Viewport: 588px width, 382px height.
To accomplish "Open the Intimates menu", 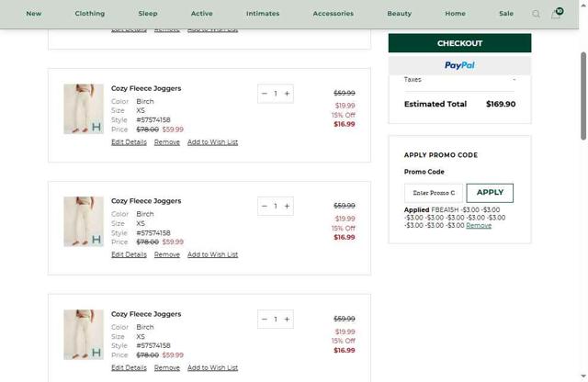I will (263, 14).
